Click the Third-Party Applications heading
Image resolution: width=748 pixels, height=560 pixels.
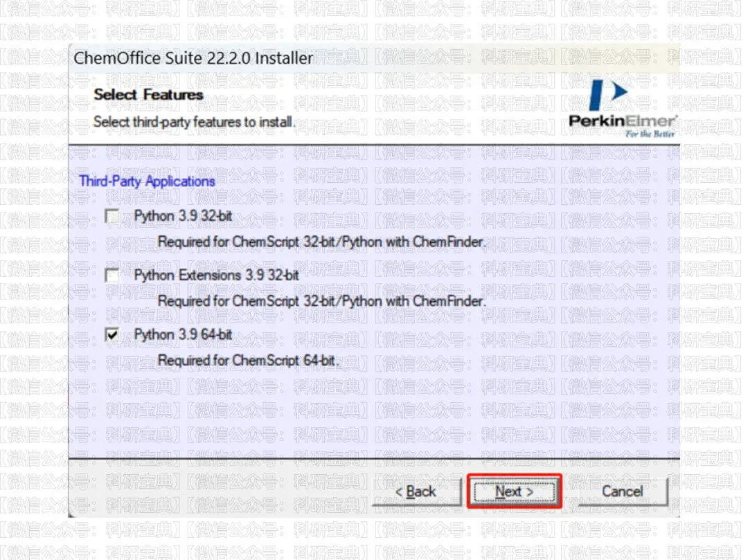(147, 181)
